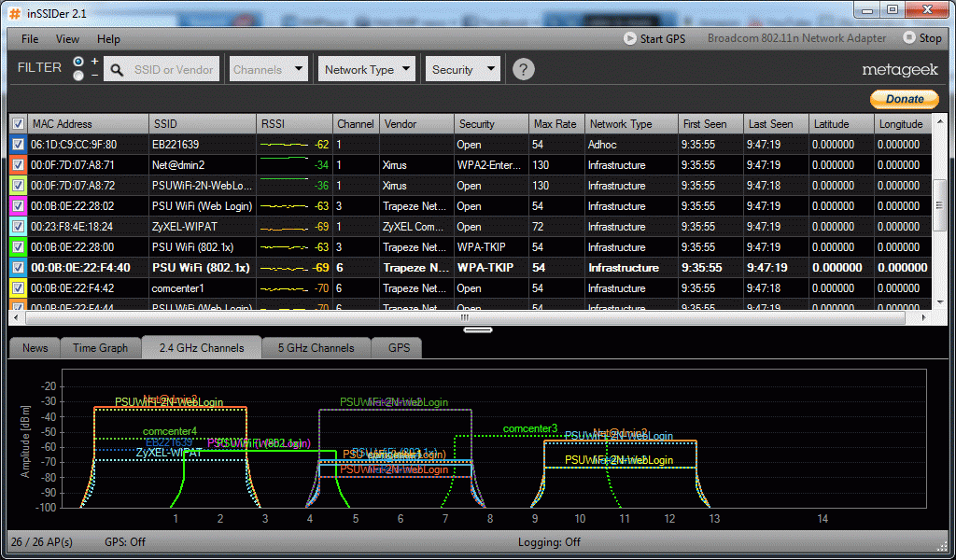Click the comcenter4 label in the graph
This screenshot has width=956, height=560.
click(x=170, y=431)
